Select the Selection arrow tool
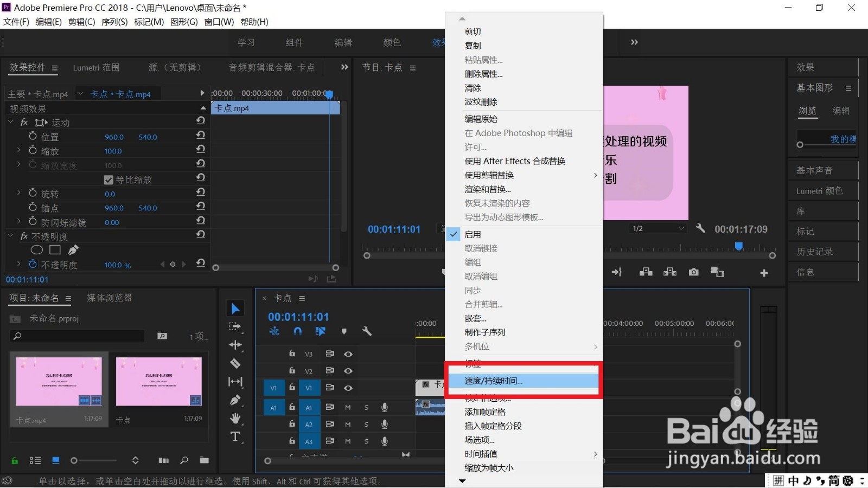The height and width of the screenshot is (488, 868). click(235, 309)
